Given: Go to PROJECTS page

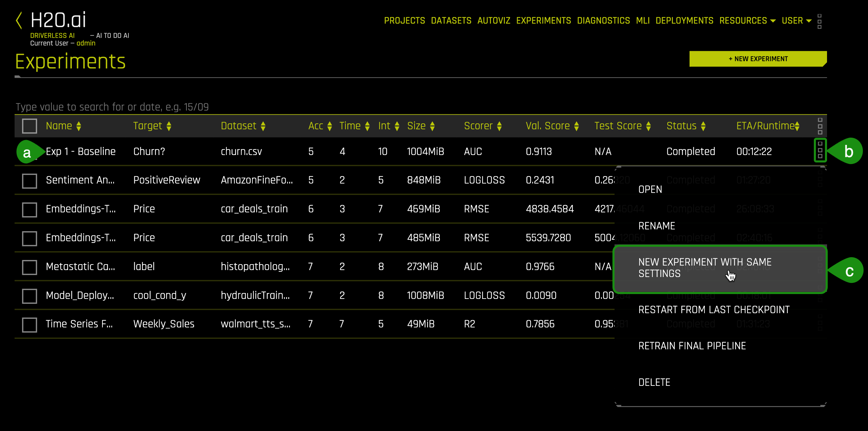Looking at the screenshot, I should click(x=404, y=21).
